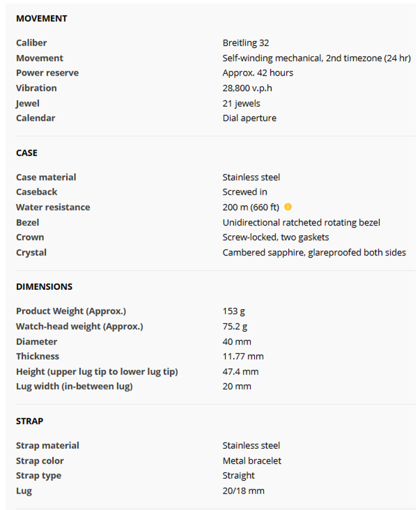Click the CASE section heading
420x510 pixels.
26,153
